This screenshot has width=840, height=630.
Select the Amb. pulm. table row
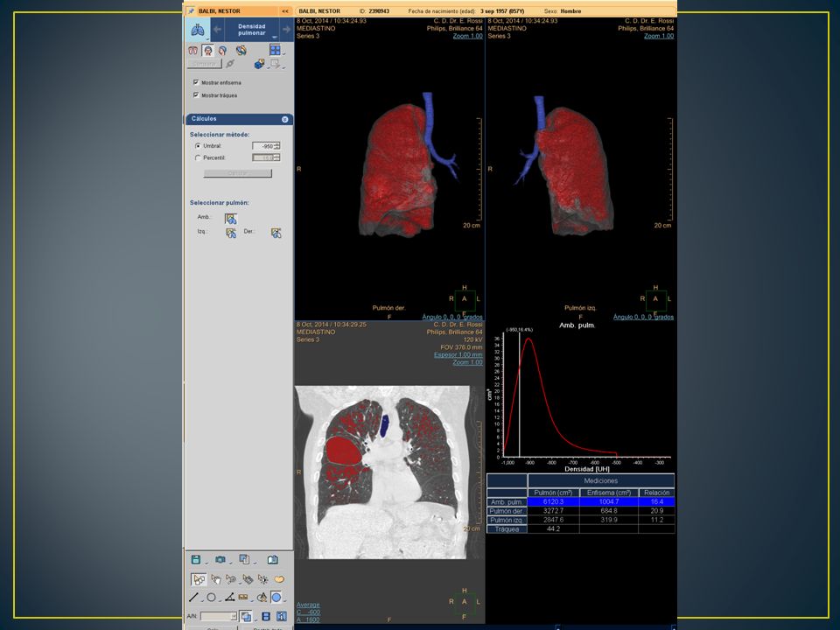[581, 502]
